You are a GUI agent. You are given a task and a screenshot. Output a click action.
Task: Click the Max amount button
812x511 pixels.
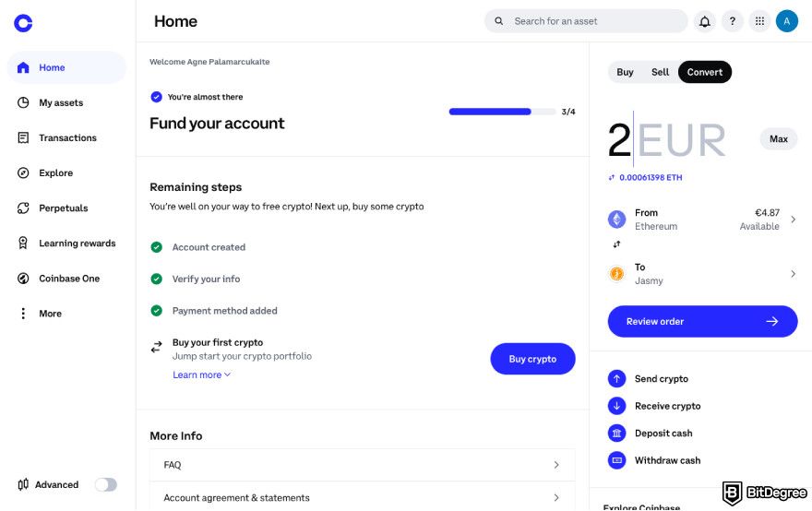(779, 138)
